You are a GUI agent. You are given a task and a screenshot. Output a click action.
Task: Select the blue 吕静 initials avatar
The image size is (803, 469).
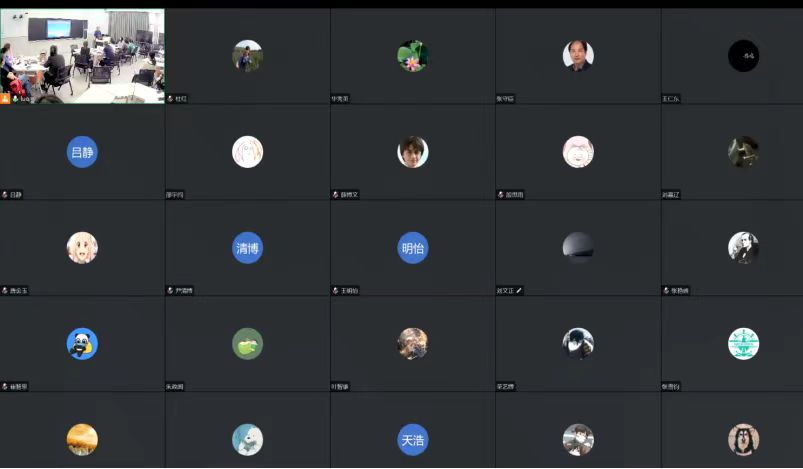click(82, 152)
